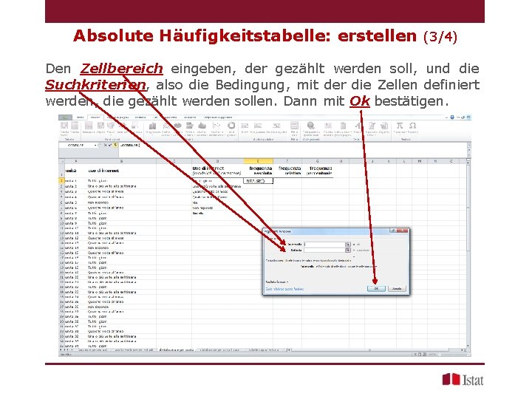Viewport: 532px width, 399px height.
Task: Expand the formula bar with the right-edge arrow
Action: [469, 146]
